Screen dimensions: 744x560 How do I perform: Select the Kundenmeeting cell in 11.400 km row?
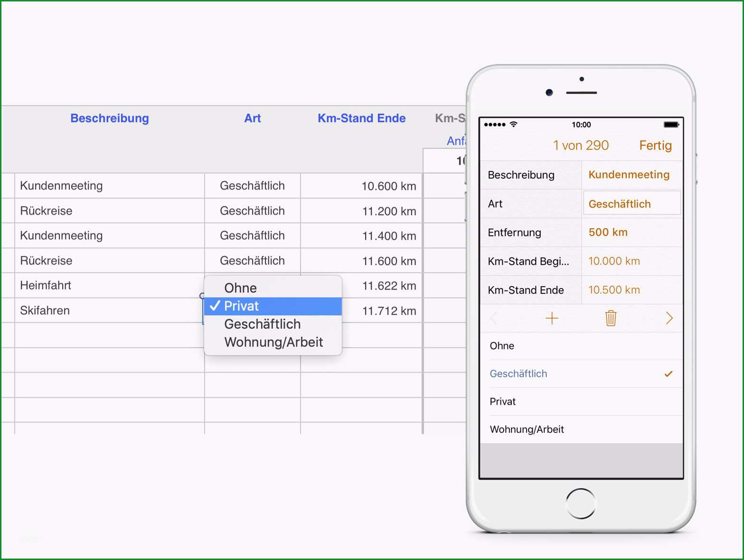110,235
